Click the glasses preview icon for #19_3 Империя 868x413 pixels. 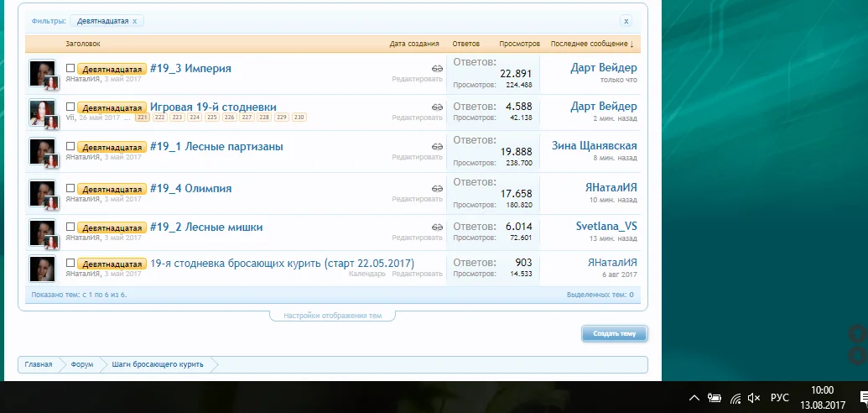point(436,69)
